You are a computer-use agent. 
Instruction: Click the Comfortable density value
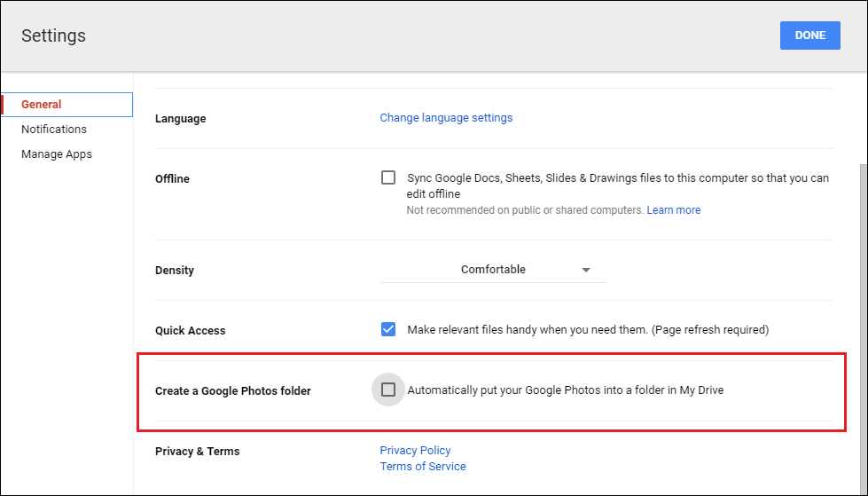(x=493, y=270)
